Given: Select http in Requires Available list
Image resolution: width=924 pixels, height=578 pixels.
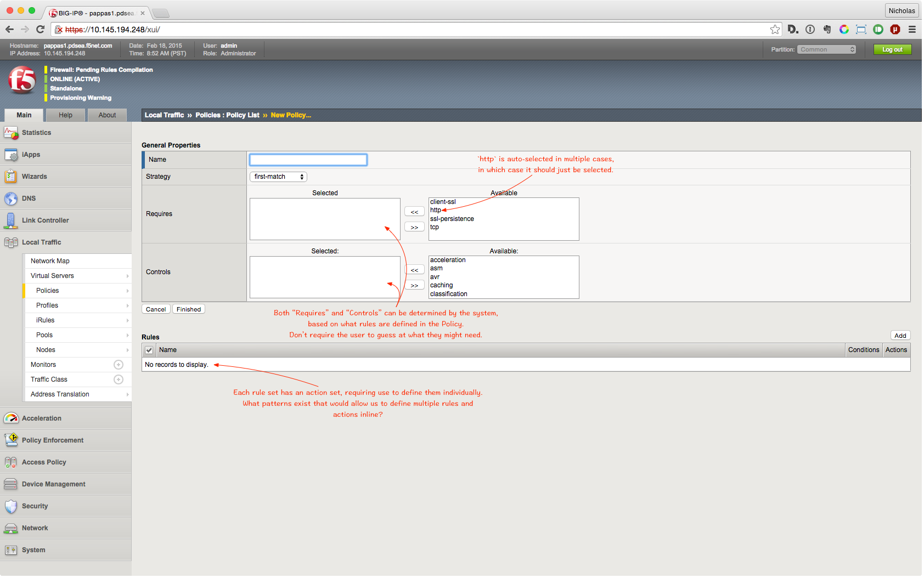Looking at the screenshot, I should 436,210.
